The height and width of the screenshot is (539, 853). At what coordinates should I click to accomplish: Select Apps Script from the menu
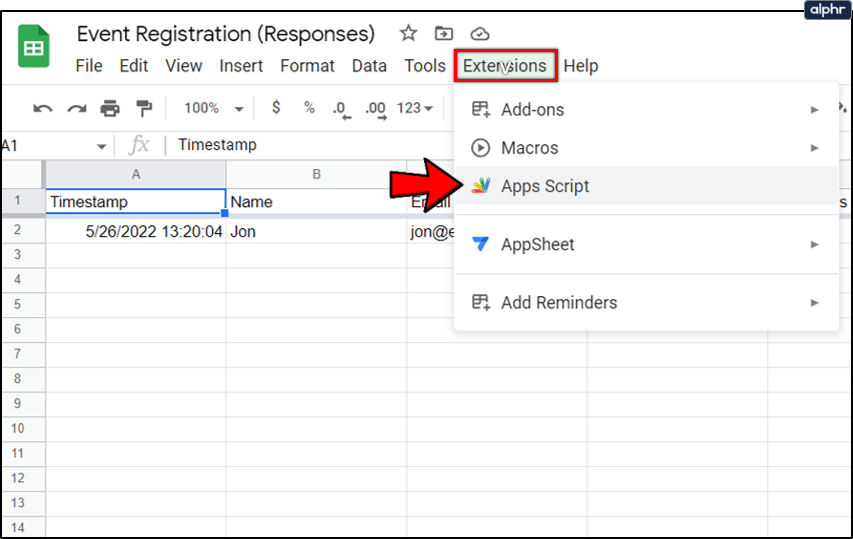pos(646,186)
